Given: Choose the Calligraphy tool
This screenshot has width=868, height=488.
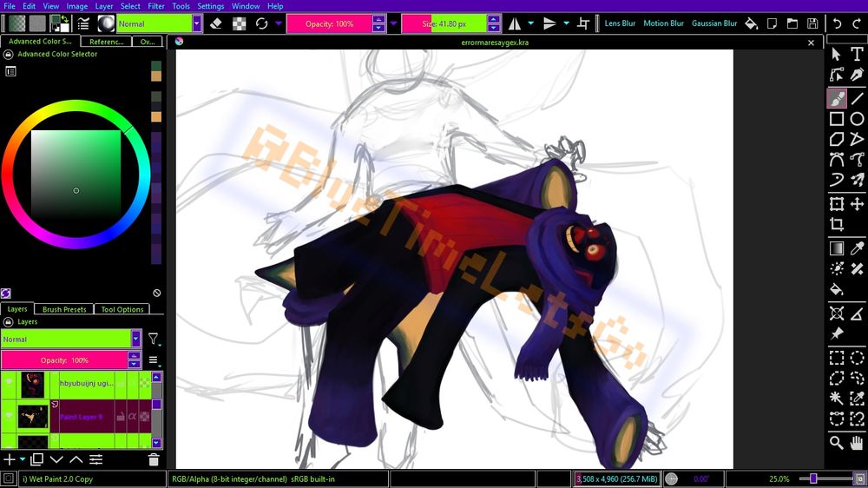Looking at the screenshot, I should [x=857, y=74].
